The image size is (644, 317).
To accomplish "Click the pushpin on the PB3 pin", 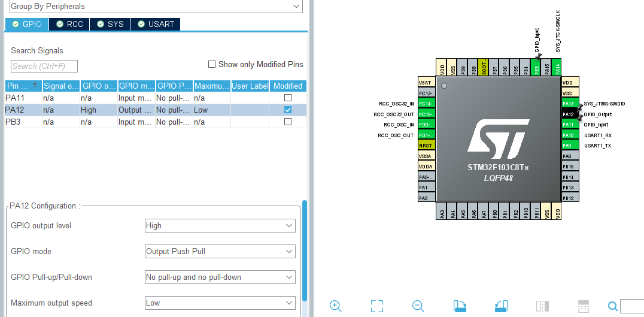I will click(x=539, y=56).
